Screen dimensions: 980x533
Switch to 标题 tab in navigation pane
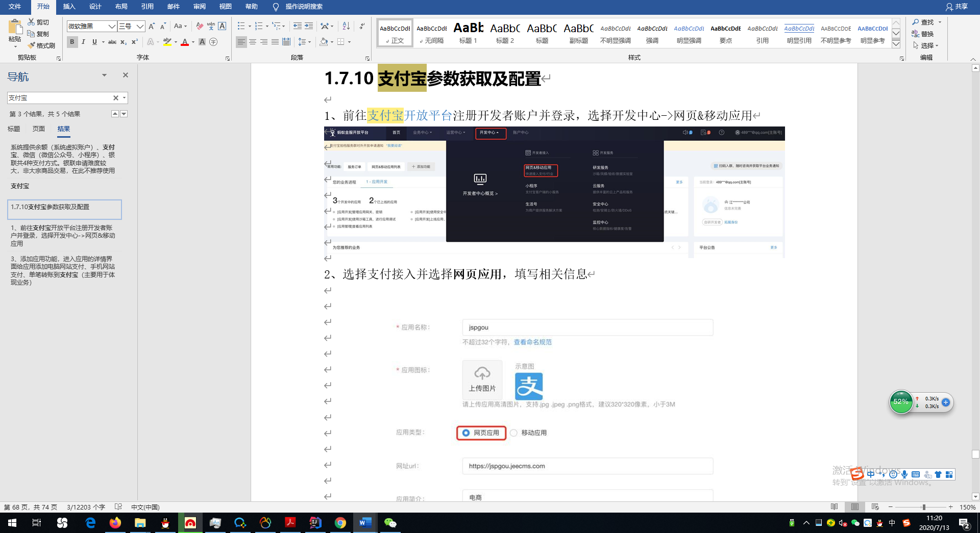click(x=14, y=129)
